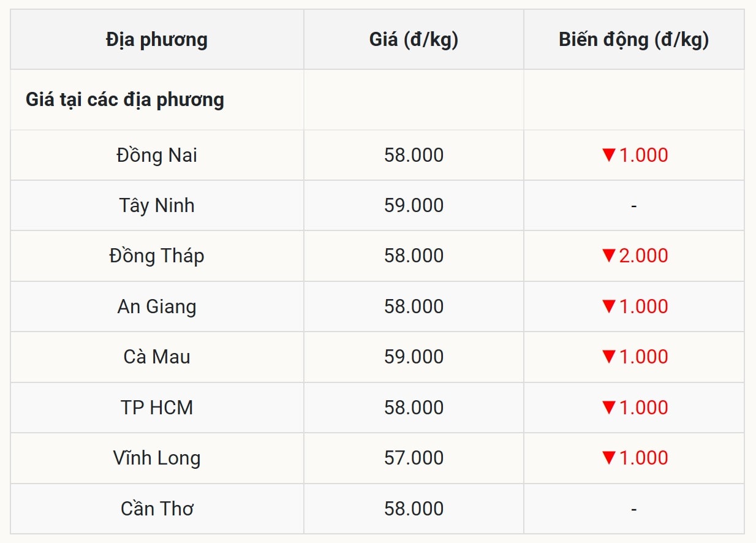The image size is (756, 543).
Task: Click Cà Mau's 59.000 price cell
Action: pos(414,357)
